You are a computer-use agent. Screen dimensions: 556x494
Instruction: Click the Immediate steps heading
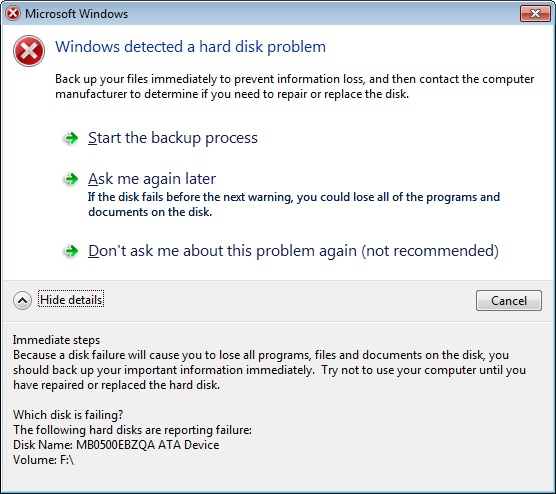pos(56,340)
